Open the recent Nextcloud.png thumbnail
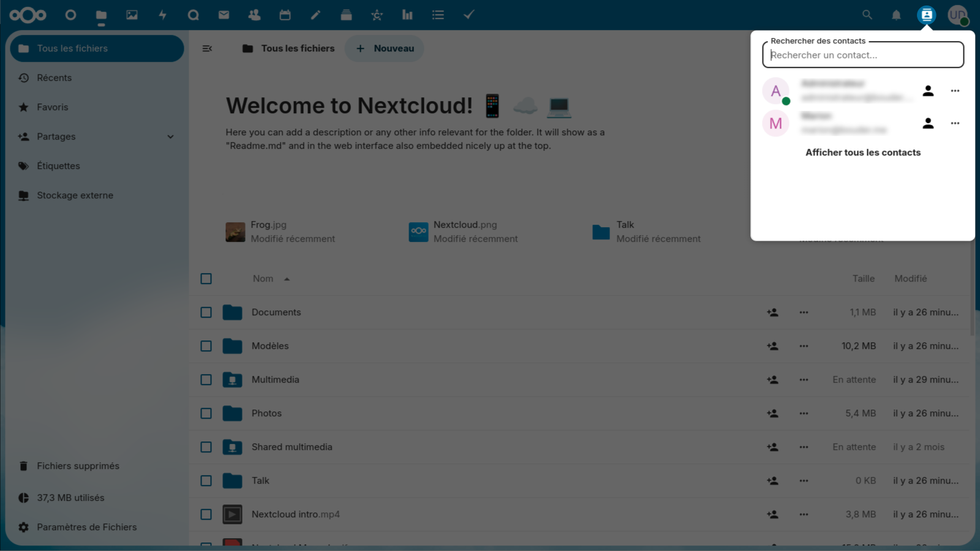Viewport: 980px width, 551px height. pos(418,232)
